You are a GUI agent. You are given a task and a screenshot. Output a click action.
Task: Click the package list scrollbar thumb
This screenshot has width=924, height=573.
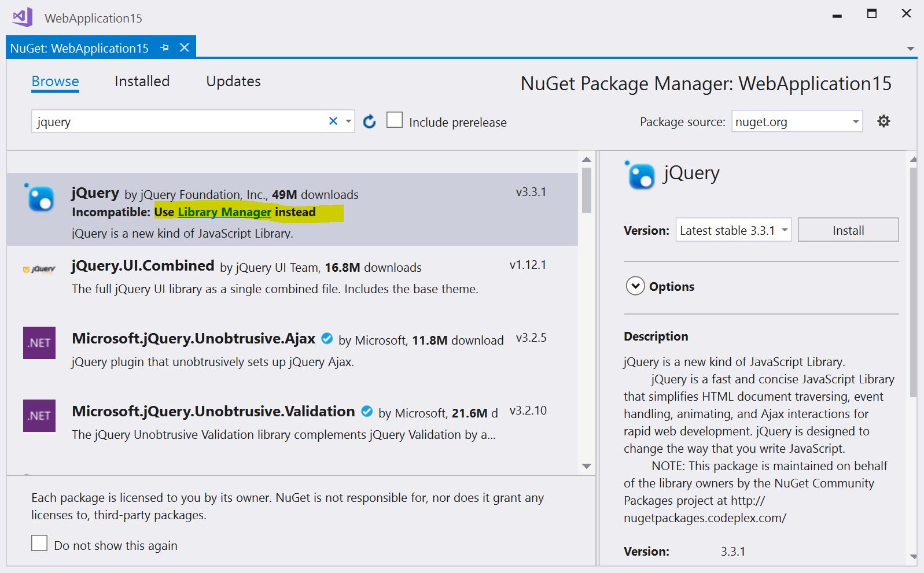coord(587,190)
